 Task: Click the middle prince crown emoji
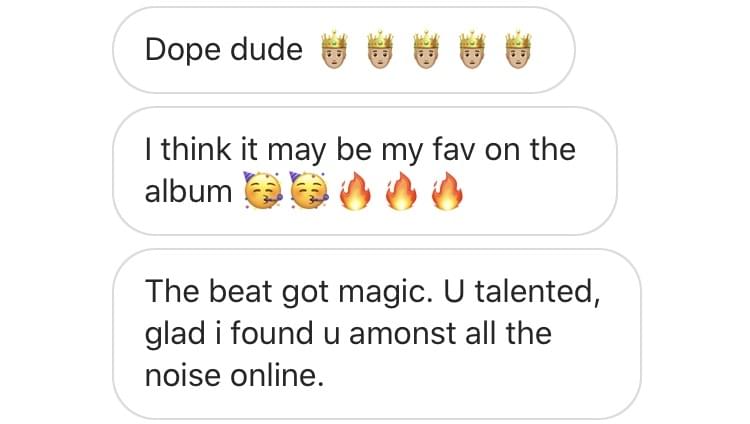pyautogui.click(x=426, y=50)
